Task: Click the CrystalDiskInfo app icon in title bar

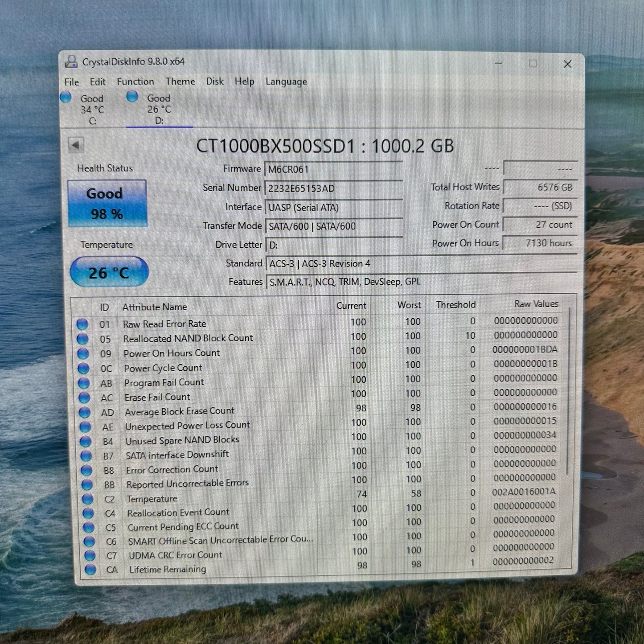Action: coord(71,62)
